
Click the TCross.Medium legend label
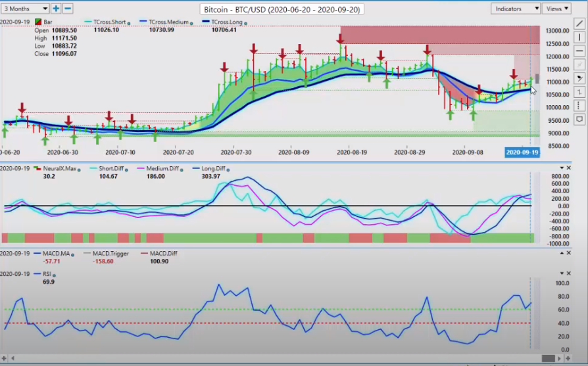click(168, 22)
